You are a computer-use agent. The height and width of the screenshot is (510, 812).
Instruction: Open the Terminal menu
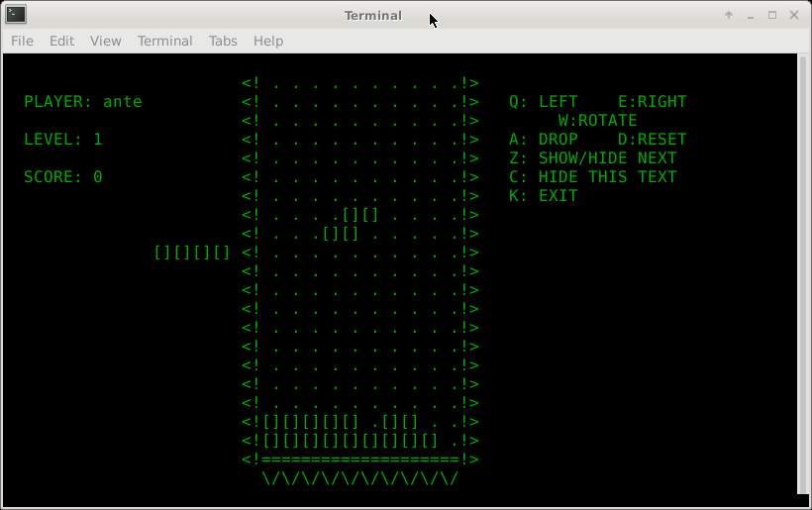pos(164,41)
